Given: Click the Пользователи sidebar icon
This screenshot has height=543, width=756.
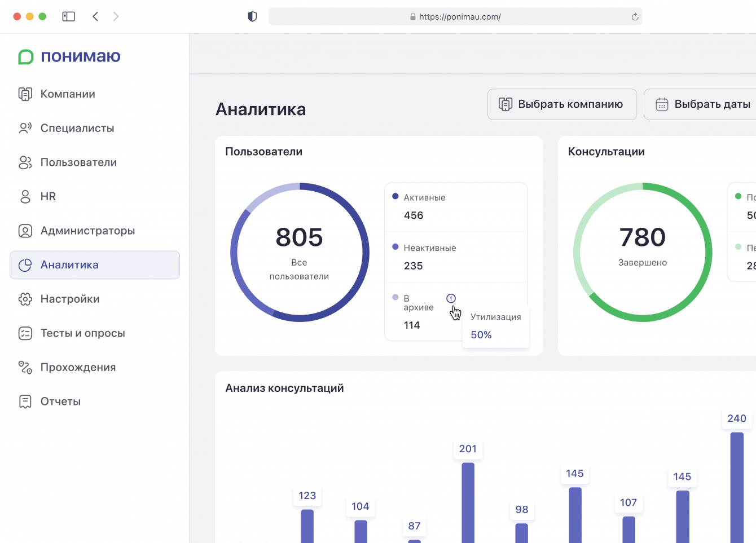Looking at the screenshot, I should (x=25, y=162).
